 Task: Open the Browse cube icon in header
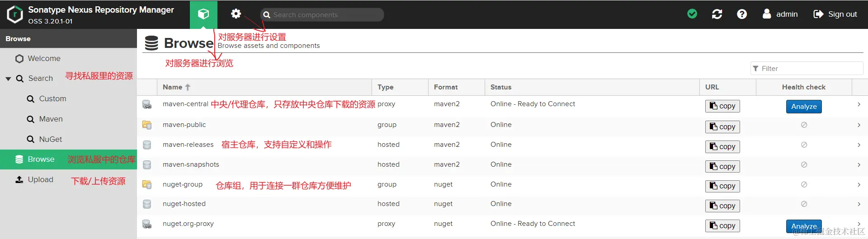click(x=203, y=14)
